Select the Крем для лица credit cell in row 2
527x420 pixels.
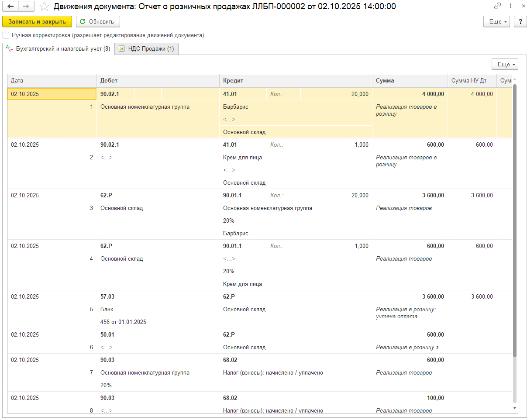(242, 158)
